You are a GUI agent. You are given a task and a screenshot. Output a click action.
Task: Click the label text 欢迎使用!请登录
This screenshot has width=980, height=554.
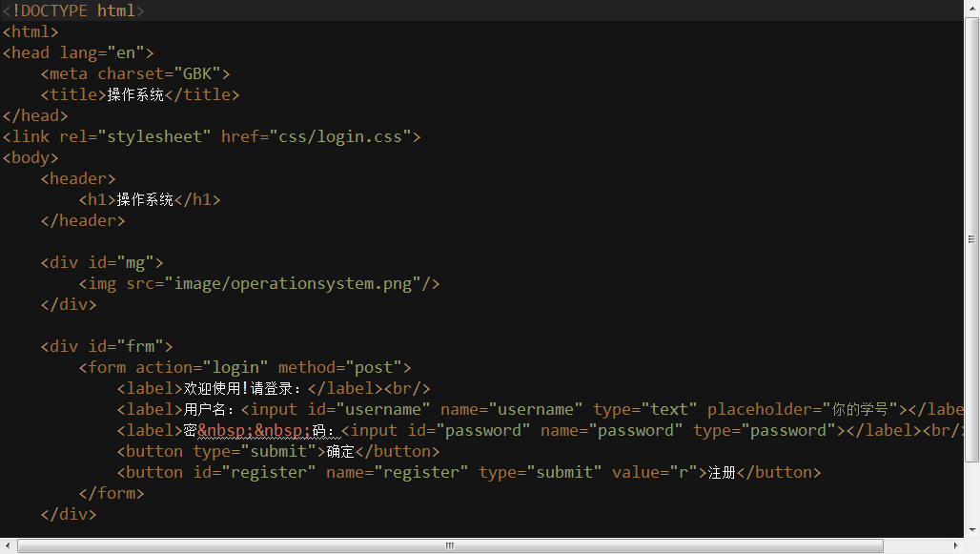click(x=243, y=388)
